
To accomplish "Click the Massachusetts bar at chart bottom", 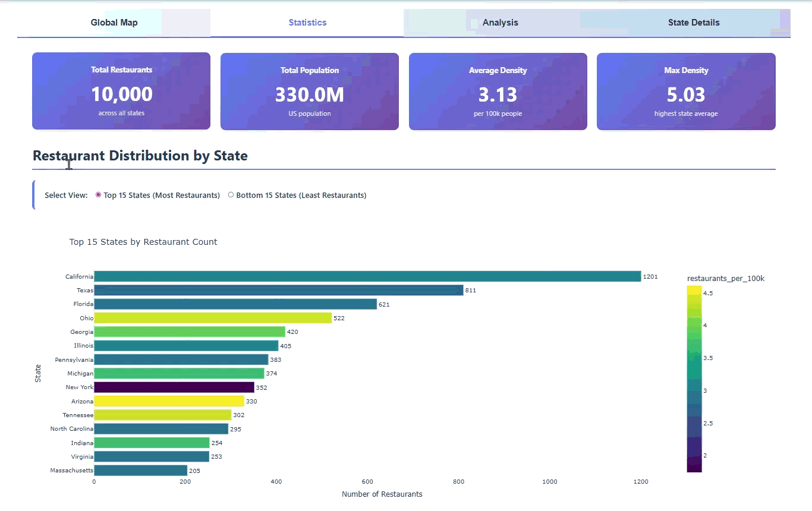I will [x=140, y=471].
